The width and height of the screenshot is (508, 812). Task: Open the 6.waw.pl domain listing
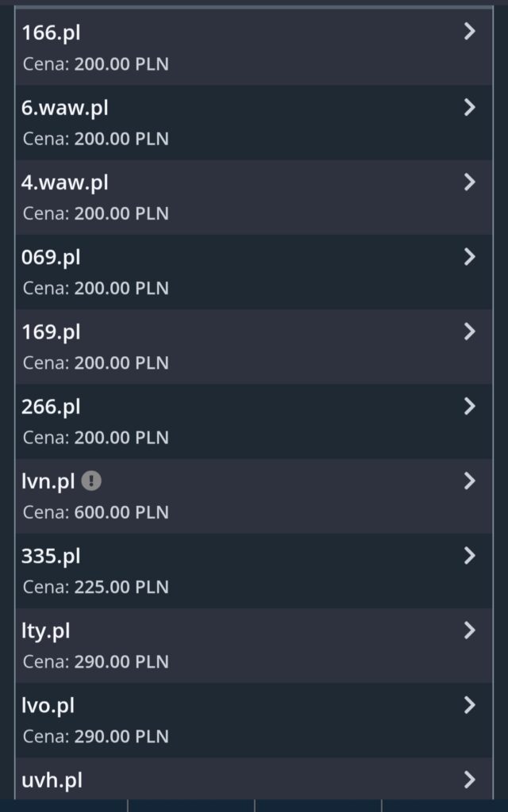click(x=65, y=108)
